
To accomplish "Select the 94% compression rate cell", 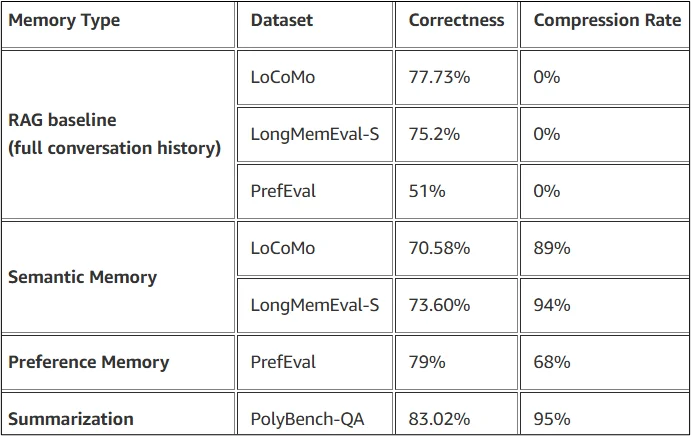I will point(552,305).
